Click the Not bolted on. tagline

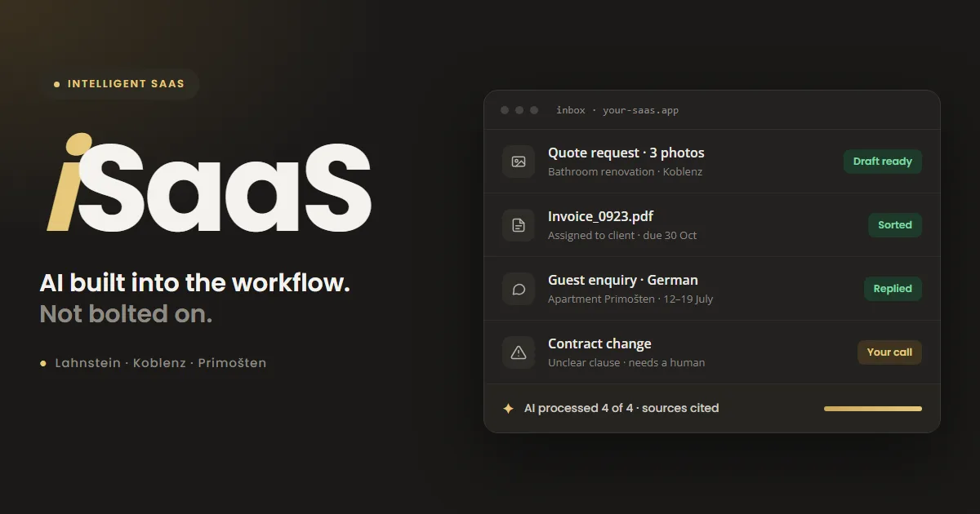(127, 314)
